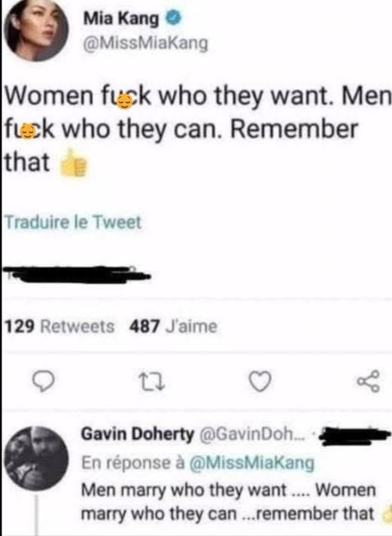Tap the retweet arrows icon
The width and height of the screenshot is (392, 536).
(151, 381)
